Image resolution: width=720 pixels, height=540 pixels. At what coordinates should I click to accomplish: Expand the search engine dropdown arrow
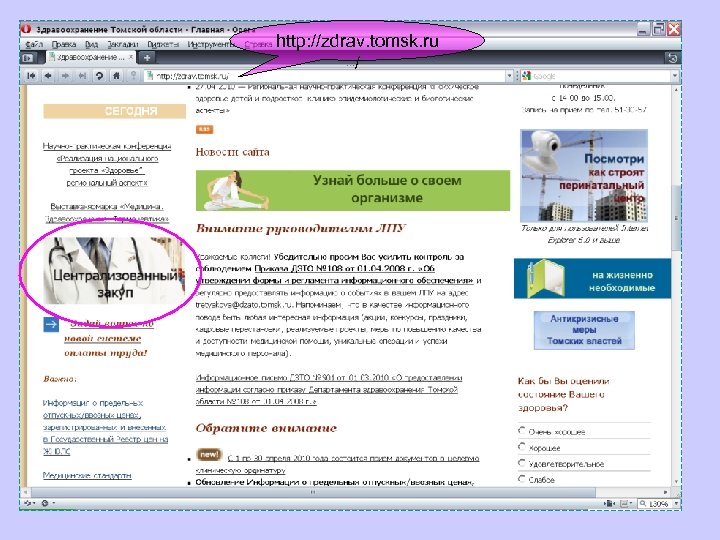click(675, 76)
